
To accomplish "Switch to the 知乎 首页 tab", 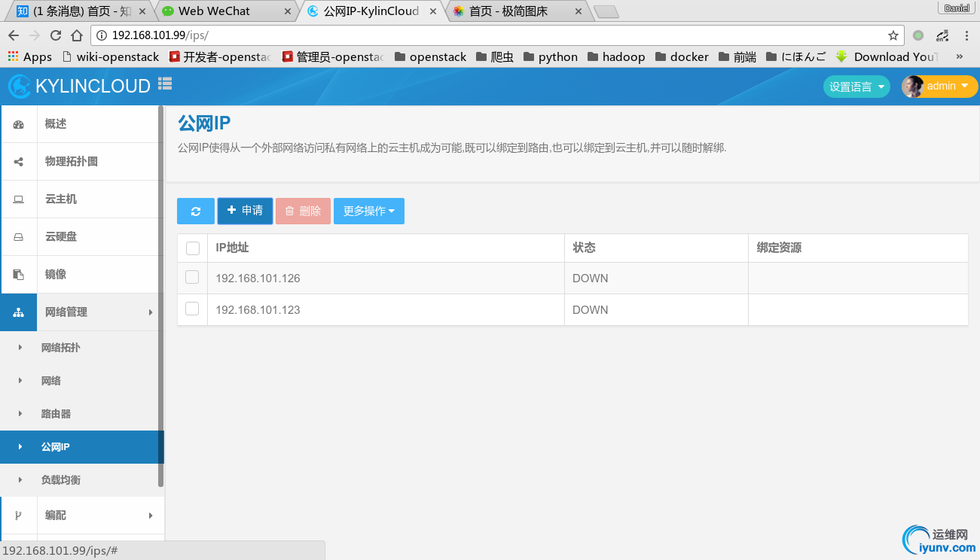I will 81,11.
